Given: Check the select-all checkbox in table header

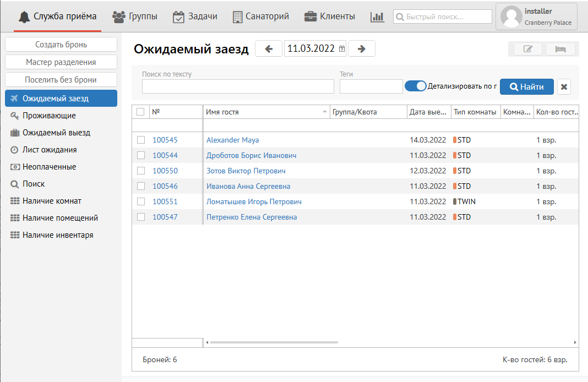Looking at the screenshot, I should pyautogui.click(x=140, y=112).
